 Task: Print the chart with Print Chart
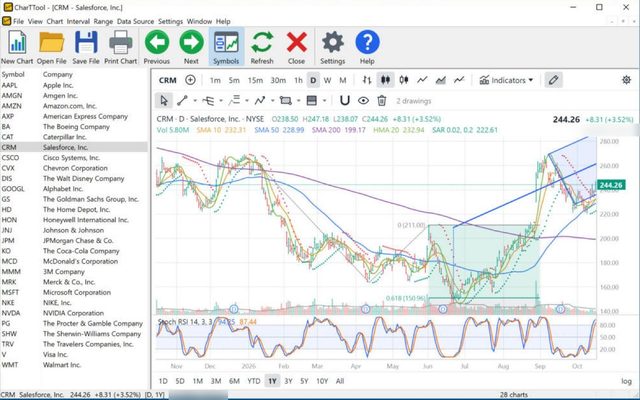(120, 47)
